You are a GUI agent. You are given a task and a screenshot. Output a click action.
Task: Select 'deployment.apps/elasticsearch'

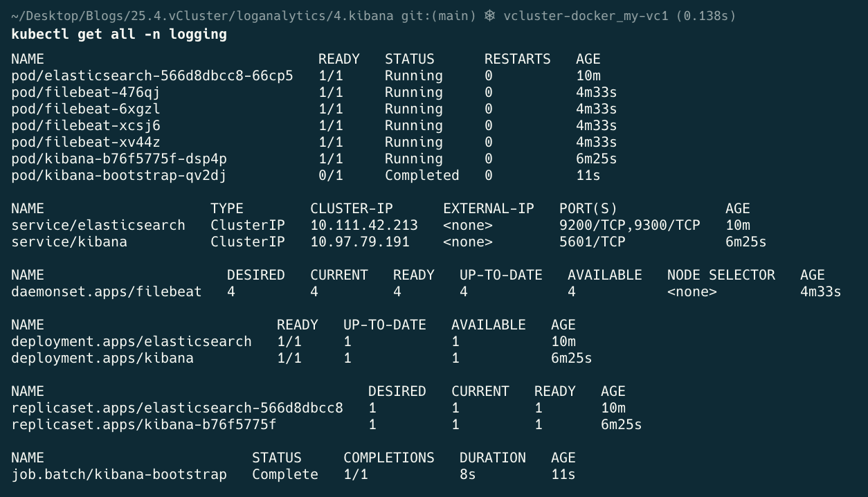click(132, 341)
